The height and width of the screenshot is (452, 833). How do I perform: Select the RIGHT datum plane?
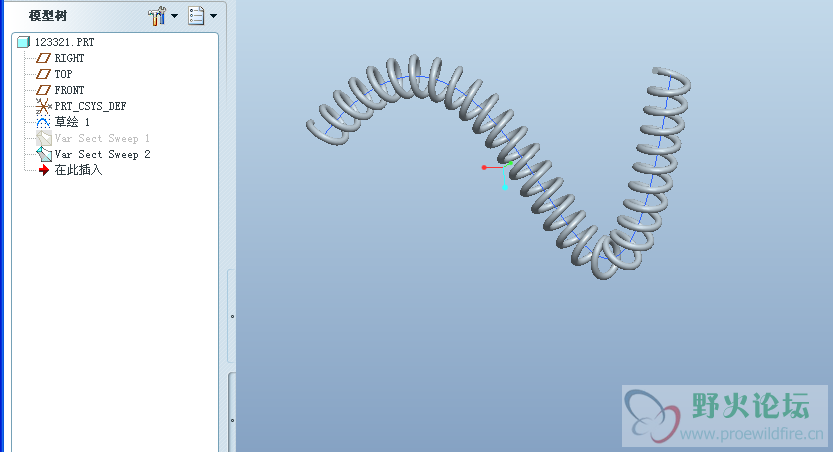point(69,58)
